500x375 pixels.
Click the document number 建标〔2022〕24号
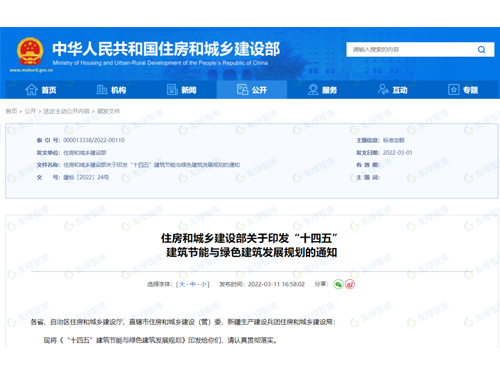[x=86, y=177]
